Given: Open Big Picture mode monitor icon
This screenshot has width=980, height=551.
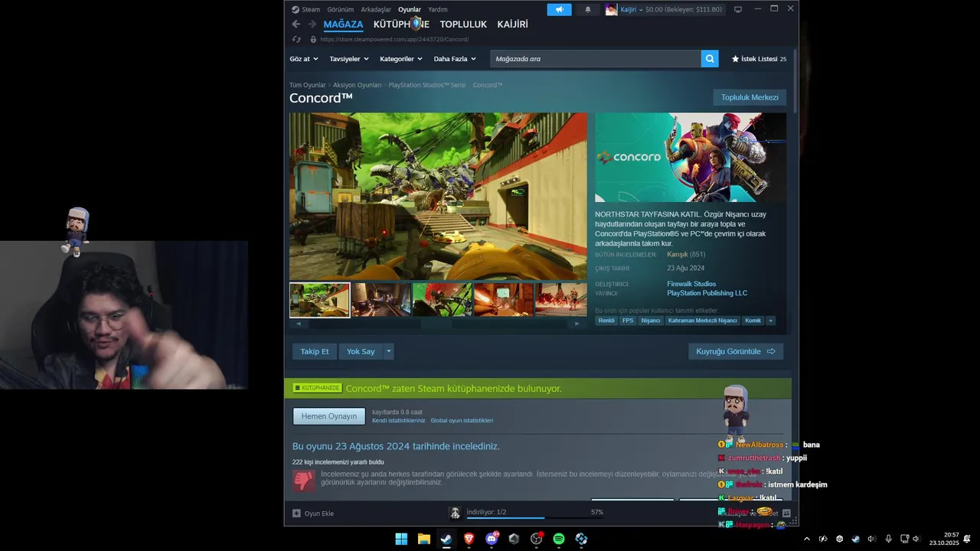Looking at the screenshot, I should click(738, 9).
